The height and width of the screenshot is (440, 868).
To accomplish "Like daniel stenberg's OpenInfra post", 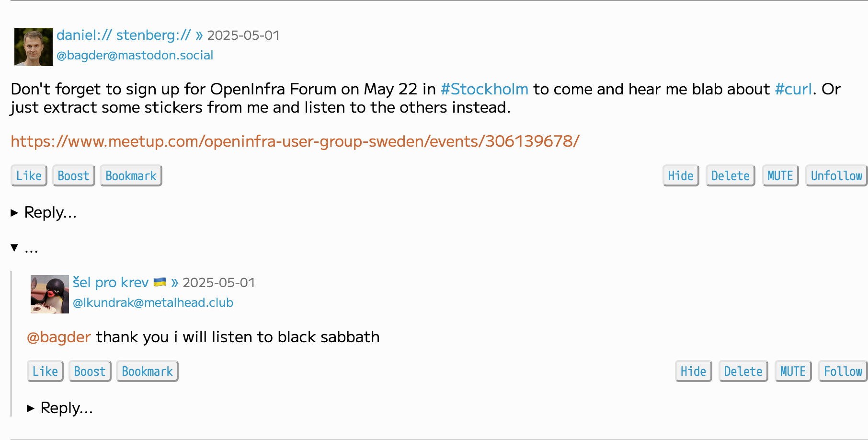I will click(29, 176).
